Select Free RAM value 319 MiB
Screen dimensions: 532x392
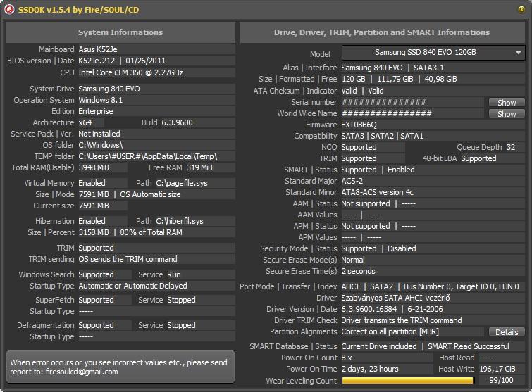pos(199,167)
